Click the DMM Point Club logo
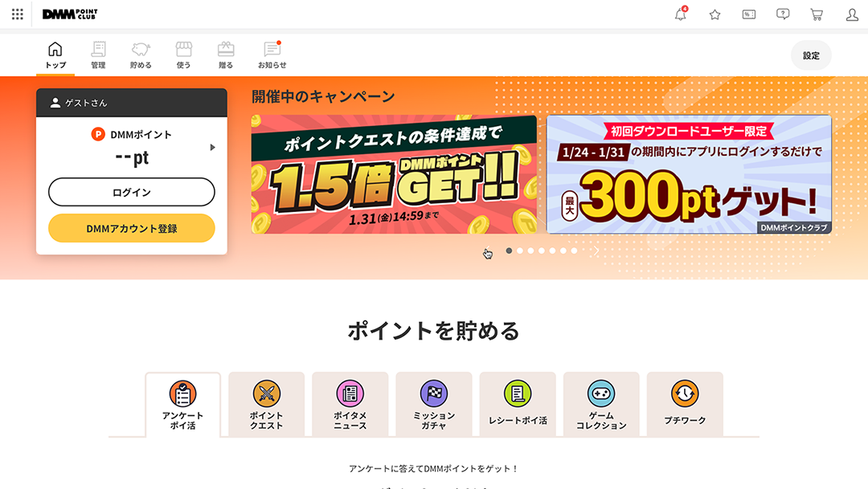 tap(70, 14)
